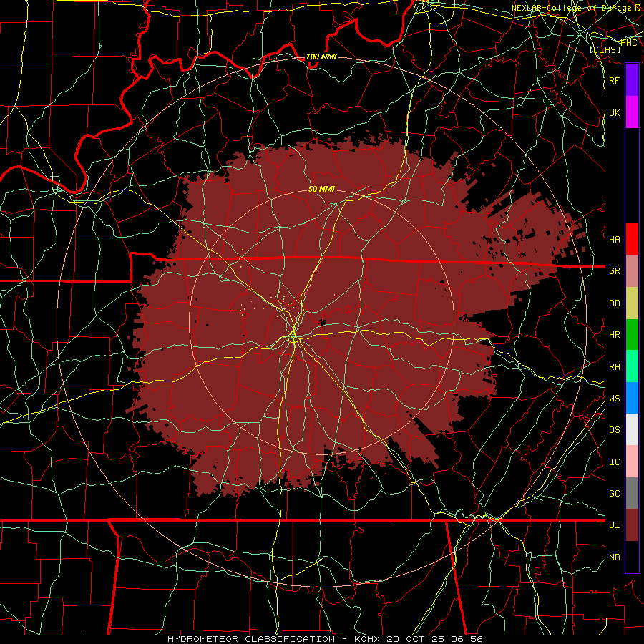Click the 50 NMI range ring label
The width and height of the screenshot is (644, 644).
[321, 189]
